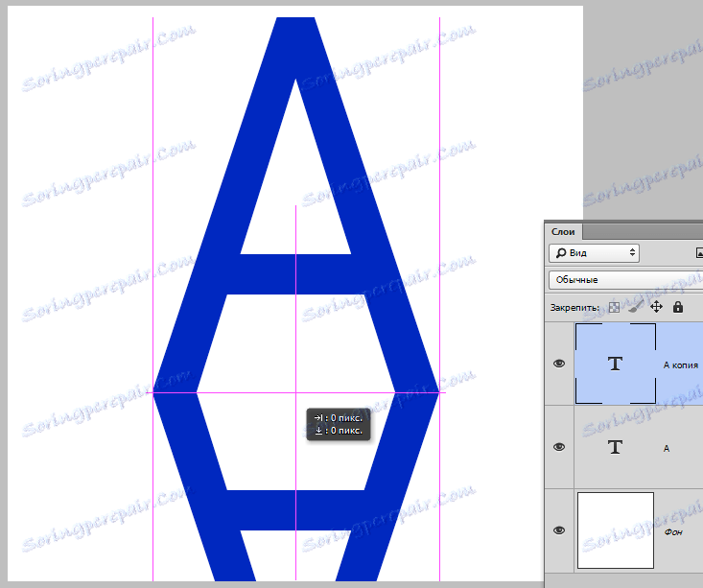Click the lock all padlock icon
This screenshot has width=703, height=588.
678,307
